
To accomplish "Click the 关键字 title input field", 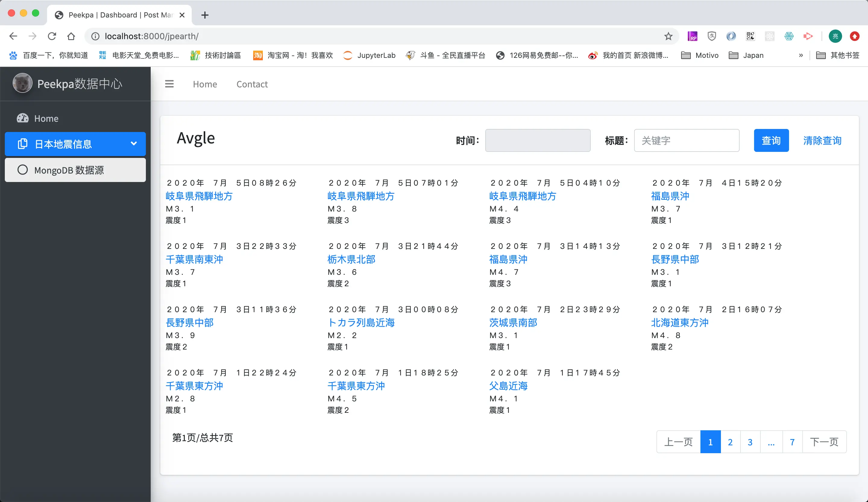I will point(686,140).
